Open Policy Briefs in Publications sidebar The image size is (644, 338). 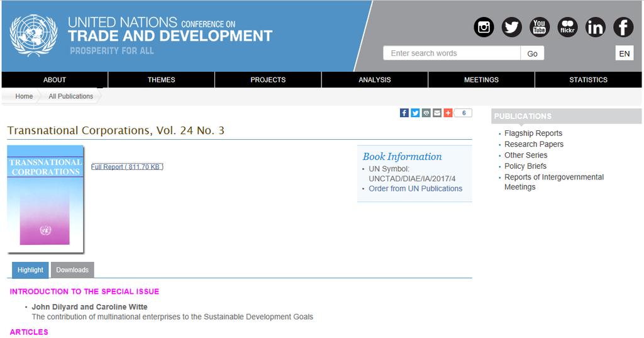coord(525,166)
